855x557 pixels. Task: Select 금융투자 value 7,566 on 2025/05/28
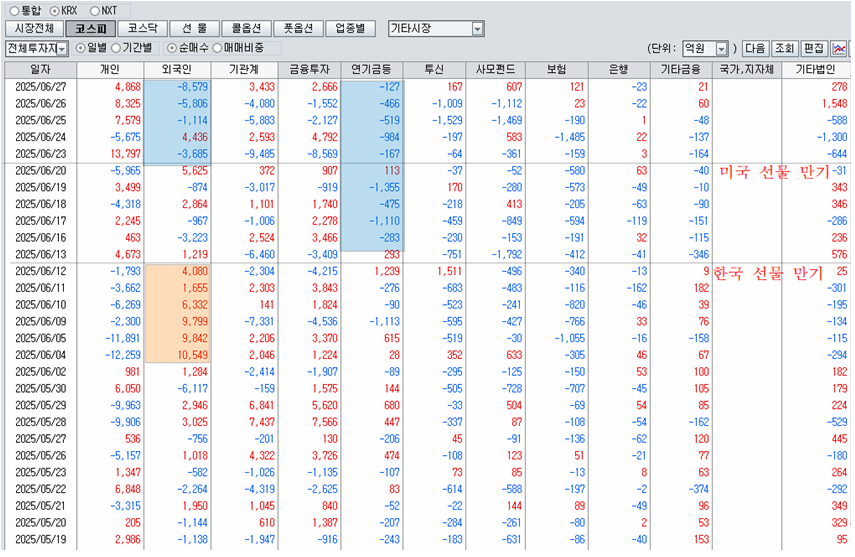(325, 422)
